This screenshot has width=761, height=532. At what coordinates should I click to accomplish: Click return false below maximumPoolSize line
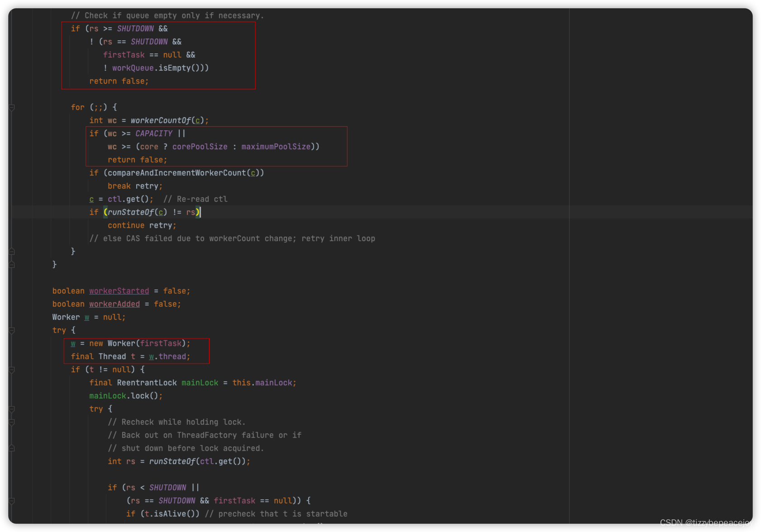tap(137, 160)
